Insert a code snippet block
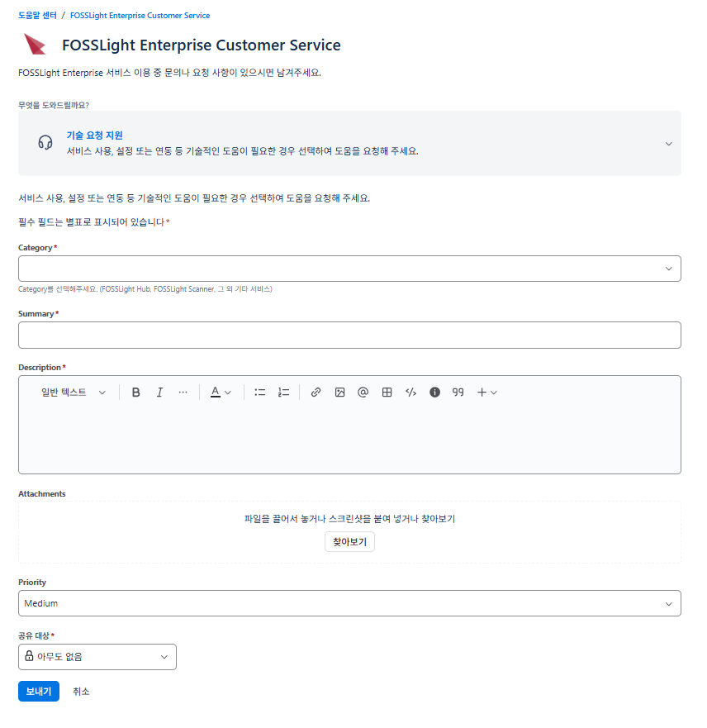Image resolution: width=707 pixels, height=728 pixels. pos(410,393)
